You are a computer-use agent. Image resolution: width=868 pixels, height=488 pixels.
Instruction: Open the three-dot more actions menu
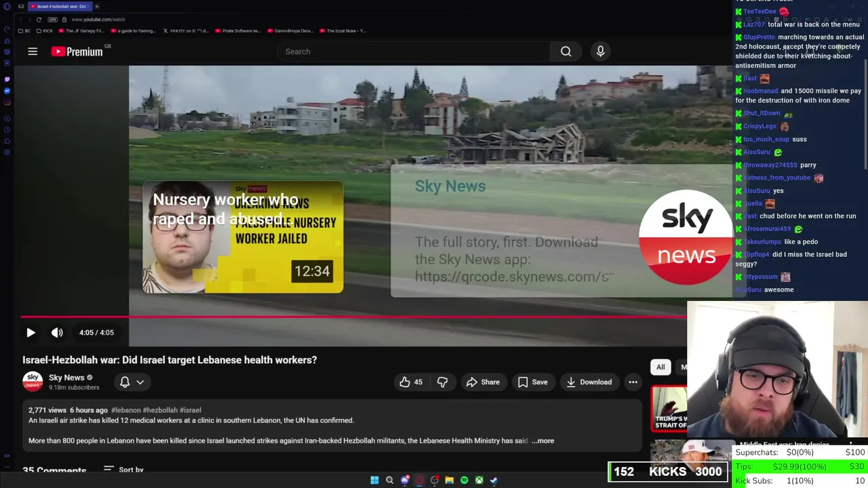(x=633, y=382)
